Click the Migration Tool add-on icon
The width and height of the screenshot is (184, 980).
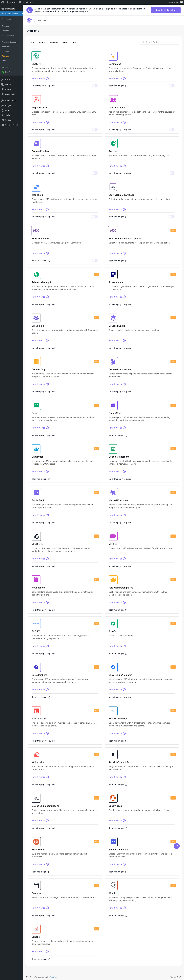(36, 100)
